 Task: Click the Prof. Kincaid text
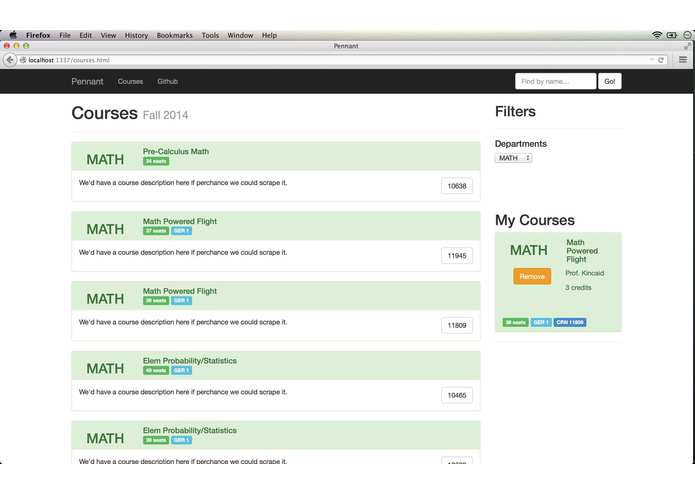pos(585,273)
